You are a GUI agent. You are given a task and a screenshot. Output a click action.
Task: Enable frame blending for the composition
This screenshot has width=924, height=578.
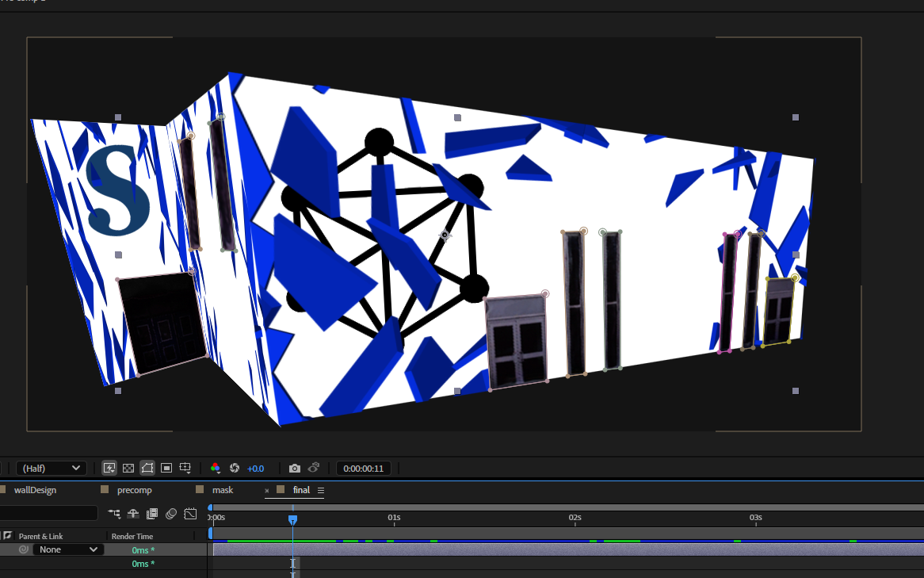pos(151,513)
